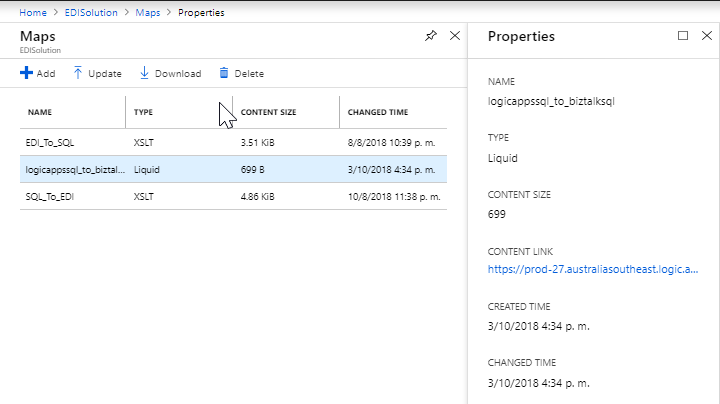
Task: Open the prod-27 content link
Action: 593,269
